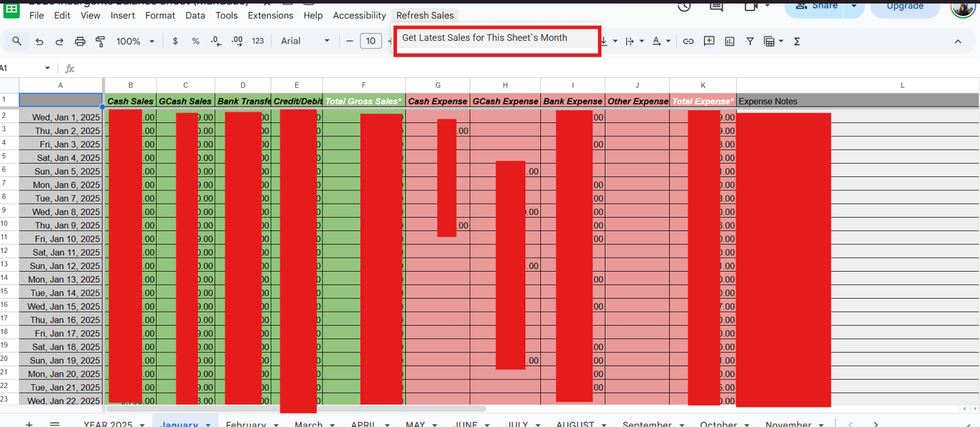The width and height of the screenshot is (980, 427).
Task: Open version history
Action: tap(684, 7)
